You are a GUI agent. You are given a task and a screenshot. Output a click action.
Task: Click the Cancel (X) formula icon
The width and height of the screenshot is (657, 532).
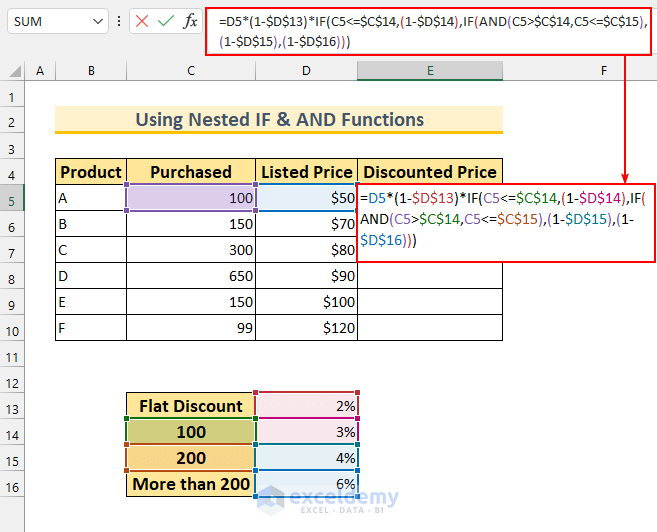point(143,21)
